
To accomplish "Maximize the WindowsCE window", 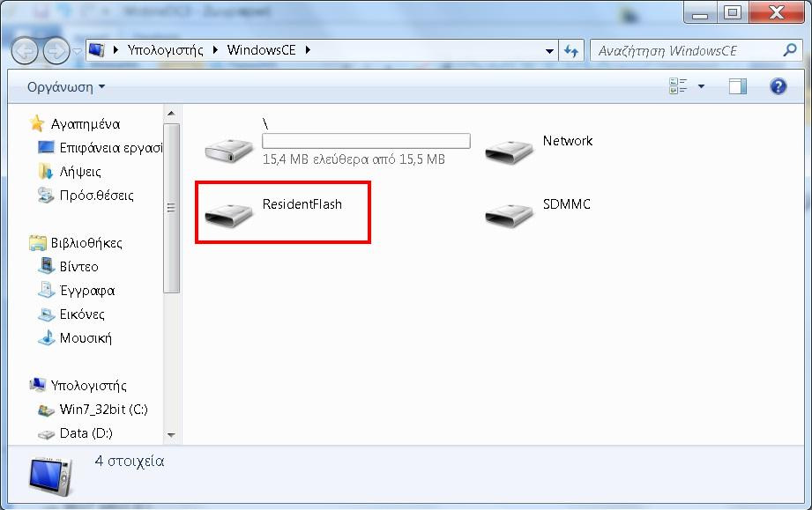I will [733, 13].
